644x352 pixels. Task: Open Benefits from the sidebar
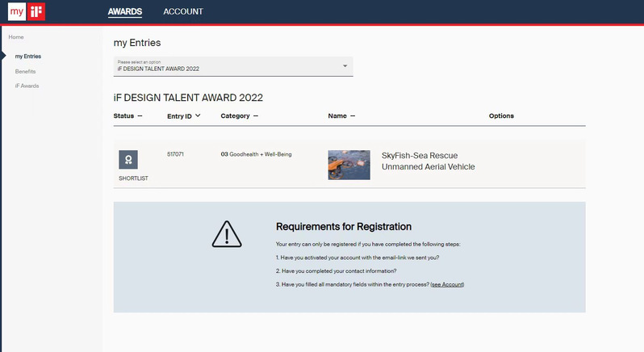point(25,71)
